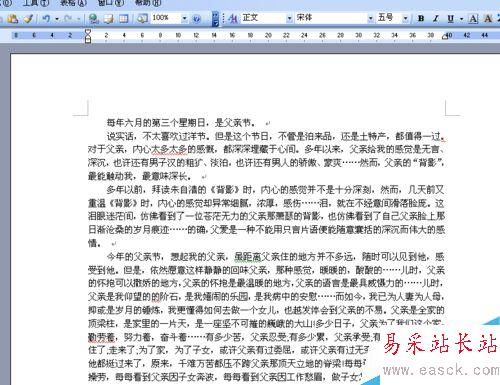Click the 100% zoom box

coord(166,18)
